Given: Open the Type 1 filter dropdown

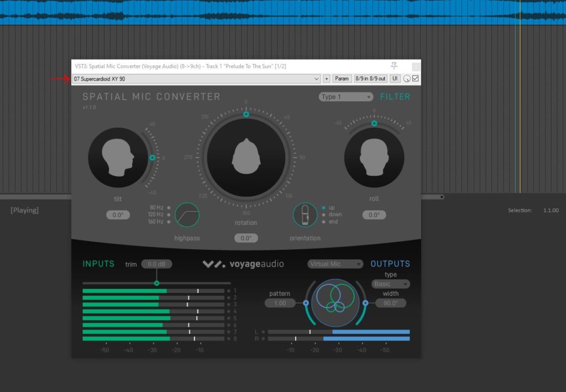Looking at the screenshot, I should (x=345, y=97).
